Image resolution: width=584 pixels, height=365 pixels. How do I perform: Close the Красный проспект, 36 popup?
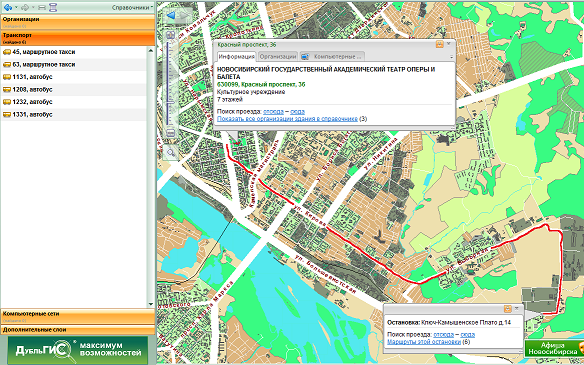449,44
